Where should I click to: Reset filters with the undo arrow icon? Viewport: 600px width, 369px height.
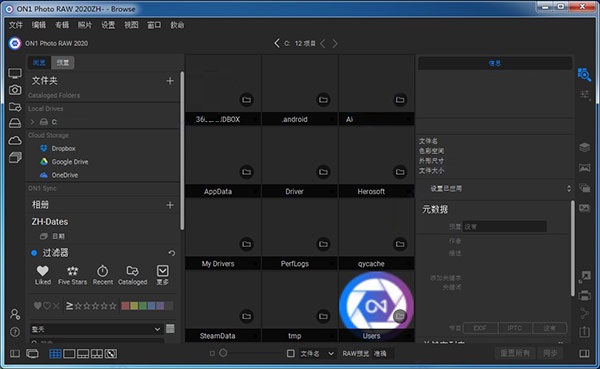(x=172, y=253)
